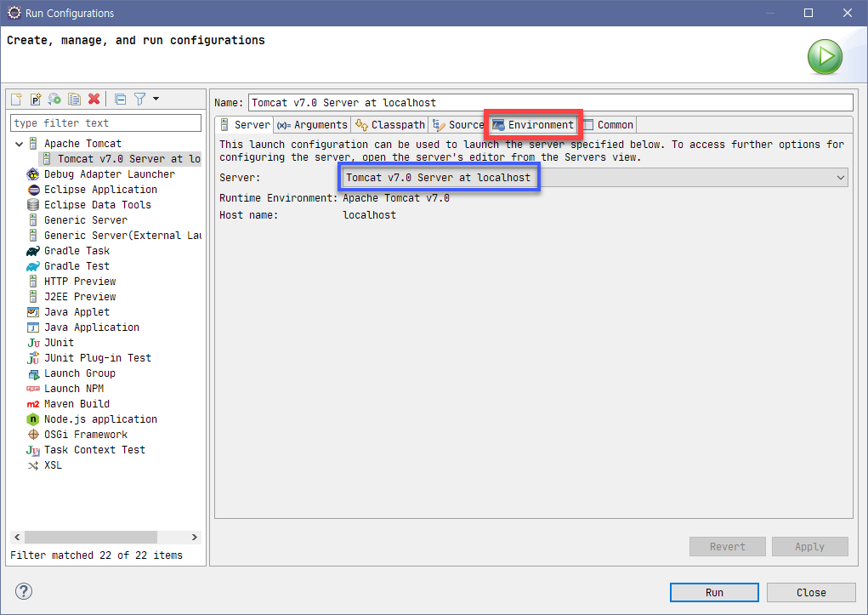Click the Revert button
The image size is (868, 615).
(x=728, y=547)
